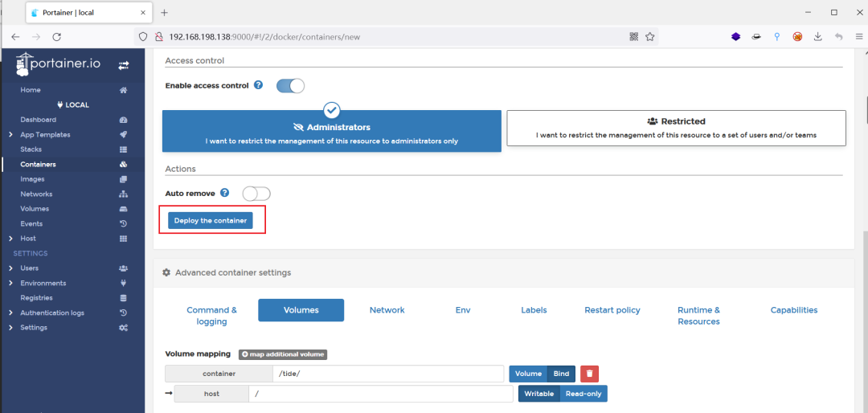
Task: Click host path input field
Action: pyautogui.click(x=381, y=394)
